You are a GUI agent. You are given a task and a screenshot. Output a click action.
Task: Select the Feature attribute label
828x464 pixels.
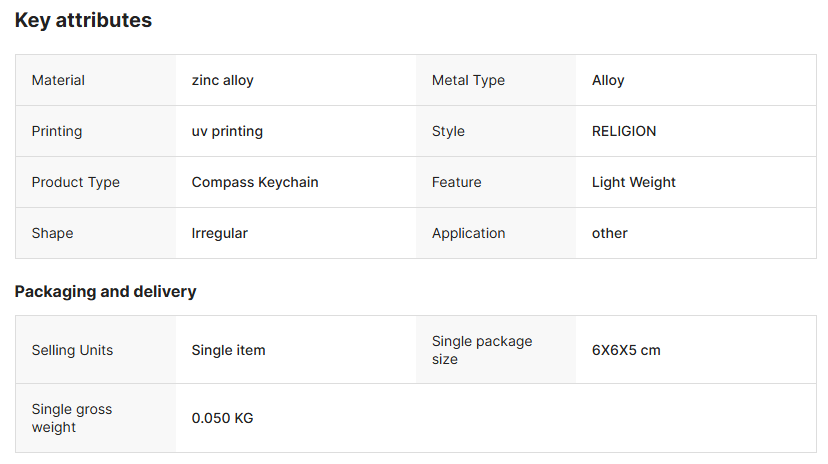pyautogui.click(x=456, y=182)
